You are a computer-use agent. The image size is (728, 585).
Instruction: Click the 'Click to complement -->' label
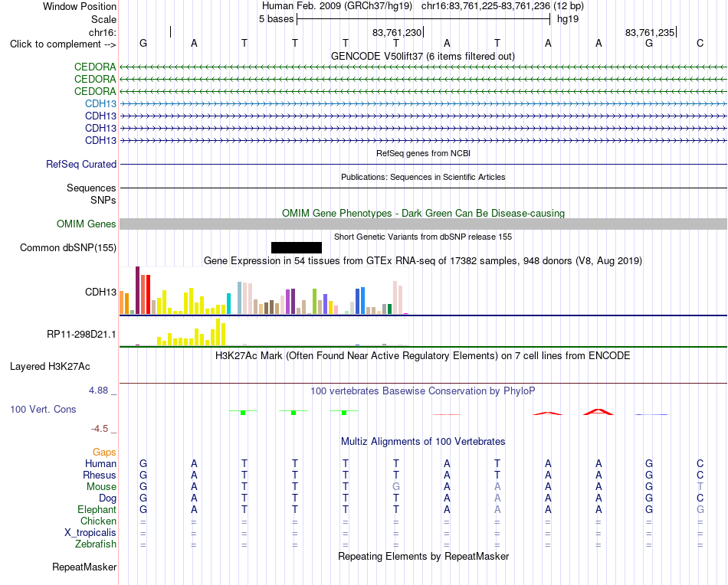coord(63,44)
